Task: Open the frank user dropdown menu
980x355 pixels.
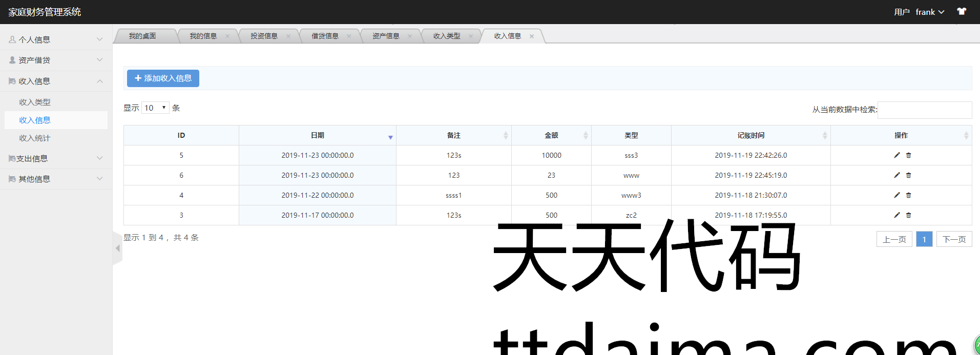Action: pos(929,12)
